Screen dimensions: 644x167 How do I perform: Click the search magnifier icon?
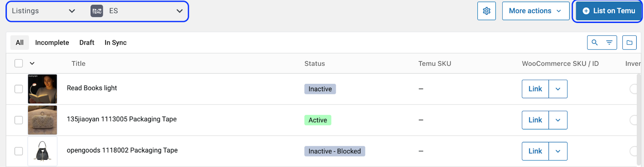pos(594,42)
